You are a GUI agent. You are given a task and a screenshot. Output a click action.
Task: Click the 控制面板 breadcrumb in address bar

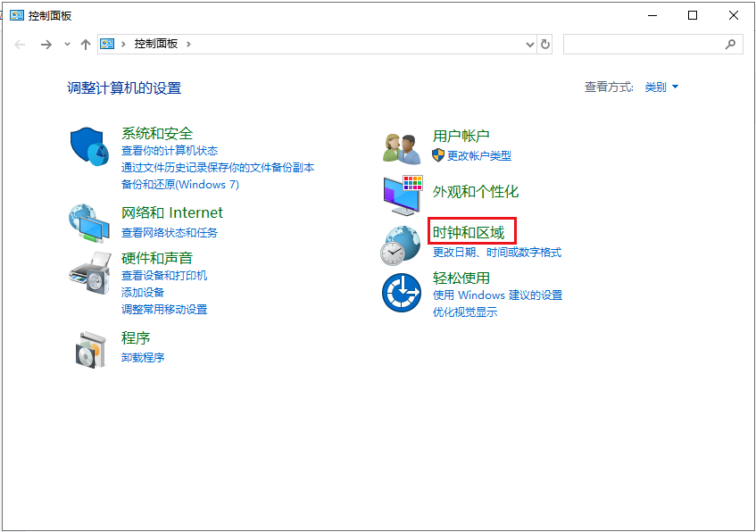click(x=156, y=44)
